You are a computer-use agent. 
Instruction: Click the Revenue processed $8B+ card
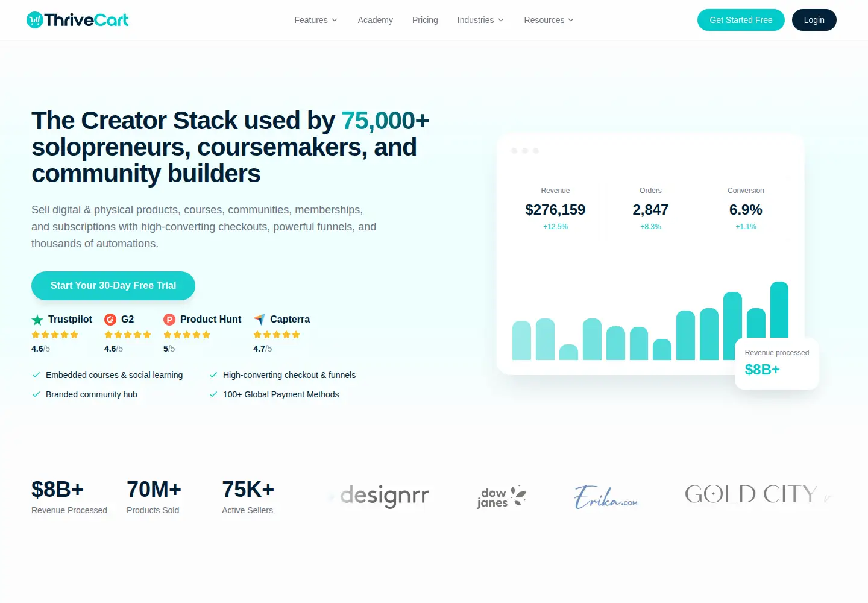coord(777,363)
